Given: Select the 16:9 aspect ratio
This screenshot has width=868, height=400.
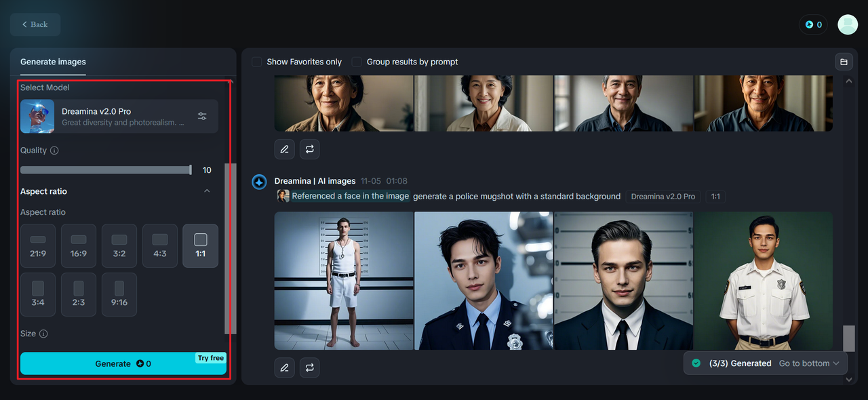Looking at the screenshot, I should [x=79, y=245].
